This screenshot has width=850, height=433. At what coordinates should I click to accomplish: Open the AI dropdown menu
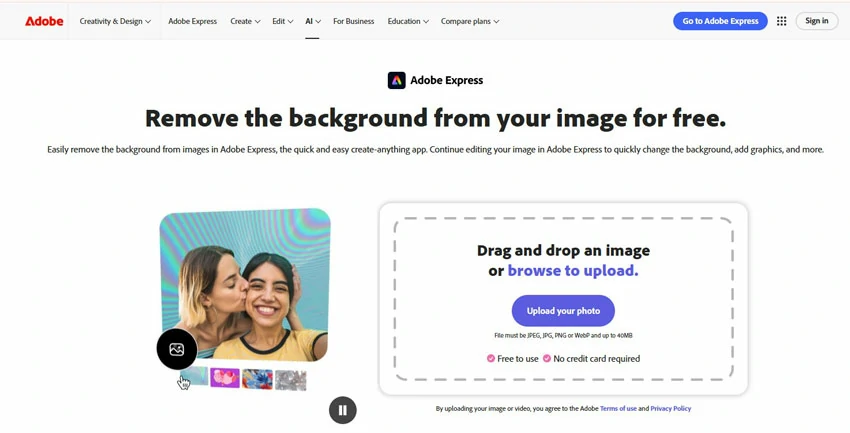[313, 21]
